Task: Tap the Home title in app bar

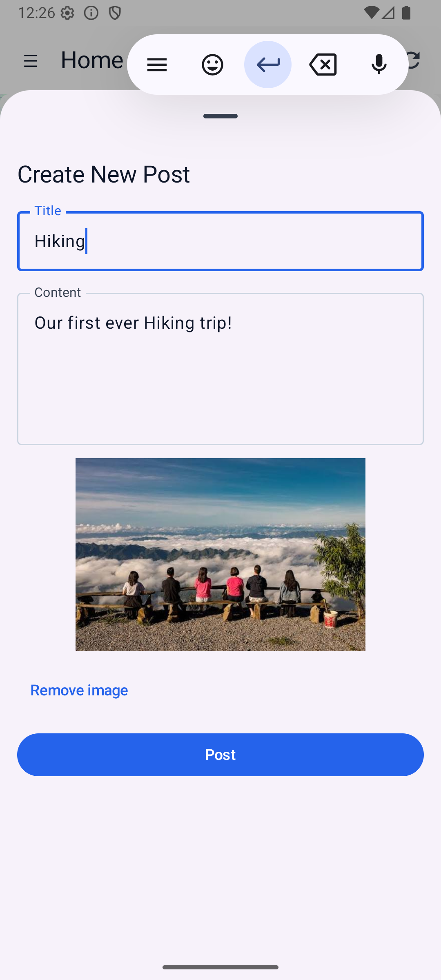Action: tap(92, 60)
